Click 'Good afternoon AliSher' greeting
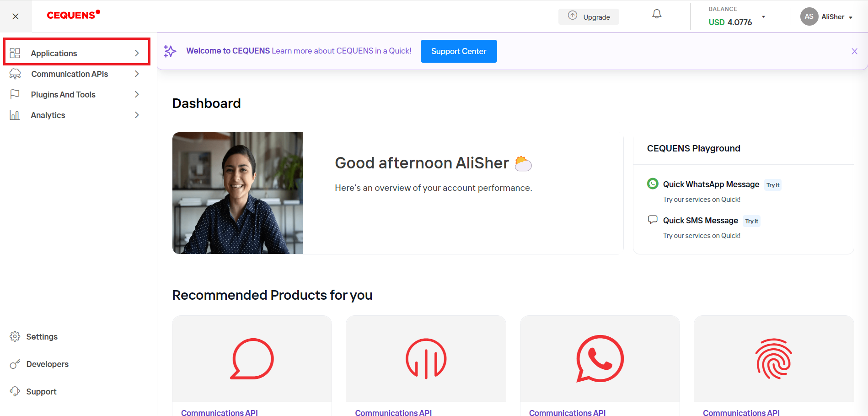868x416 pixels. click(x=422, y=163)
